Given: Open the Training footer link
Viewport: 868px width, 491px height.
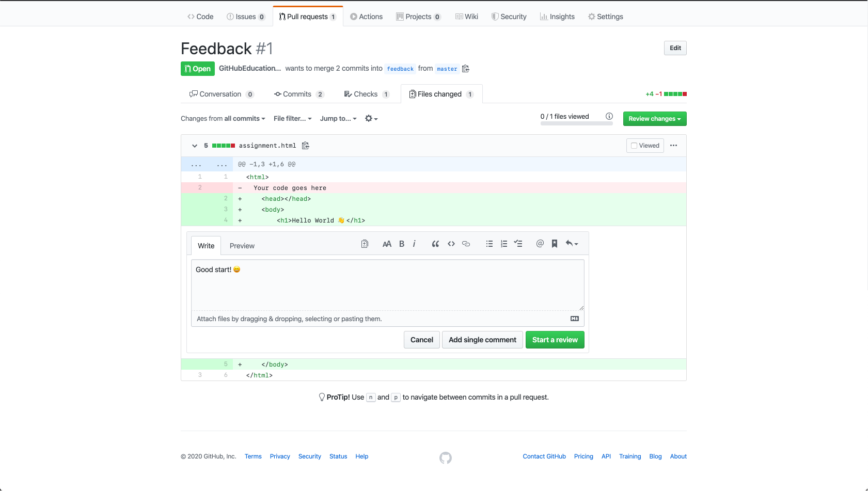Looking at the screenshot, I should 630,456.
